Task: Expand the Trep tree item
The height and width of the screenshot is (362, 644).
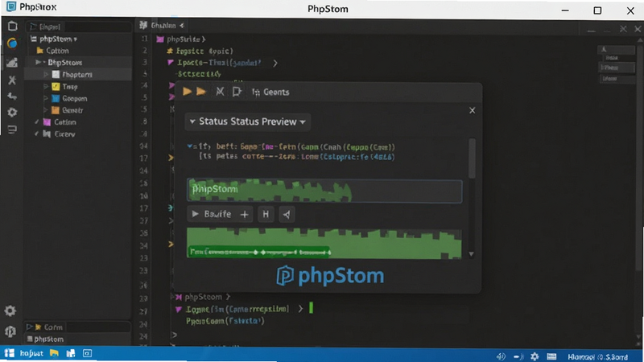Action: click(x=46, y=87)
